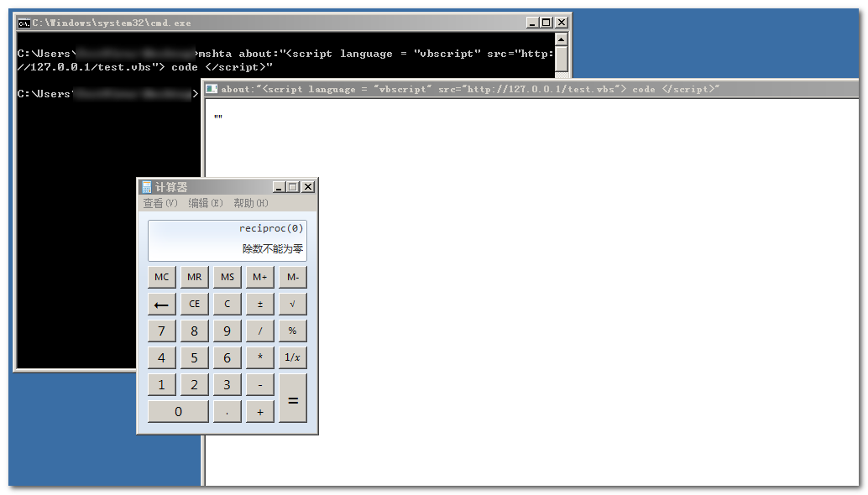Click the subtract - button
Image resolution: width=868 pixels, height=495 pixels.
click(x=260, y=385)
